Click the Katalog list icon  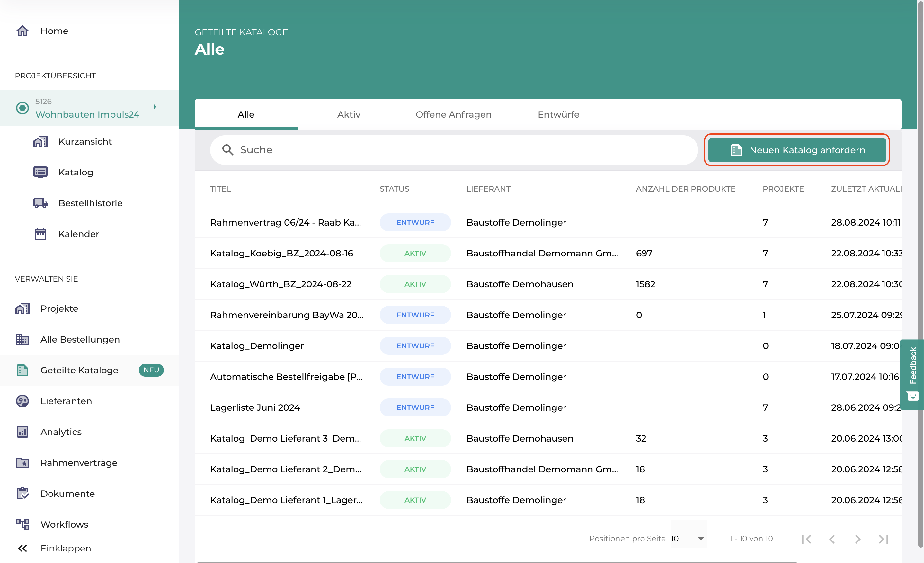[x=40, y=172]
